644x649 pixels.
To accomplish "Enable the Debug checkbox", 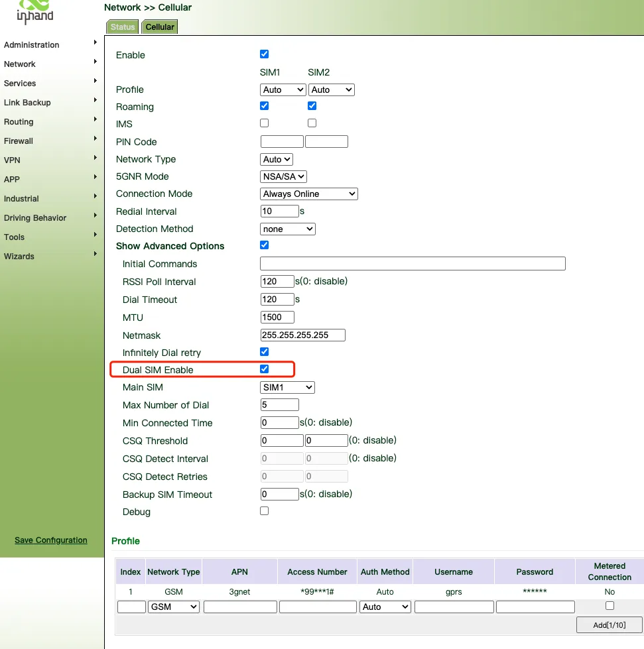I will tap(264, 510).
